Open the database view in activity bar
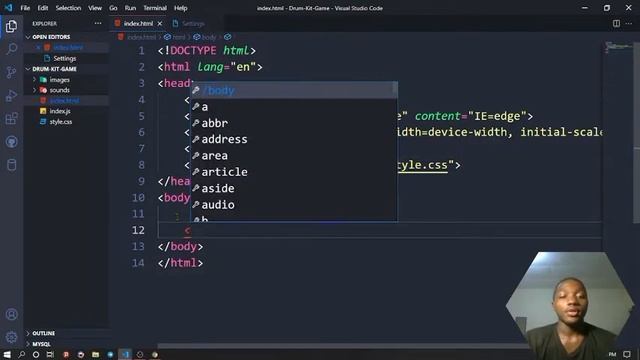 11,165
